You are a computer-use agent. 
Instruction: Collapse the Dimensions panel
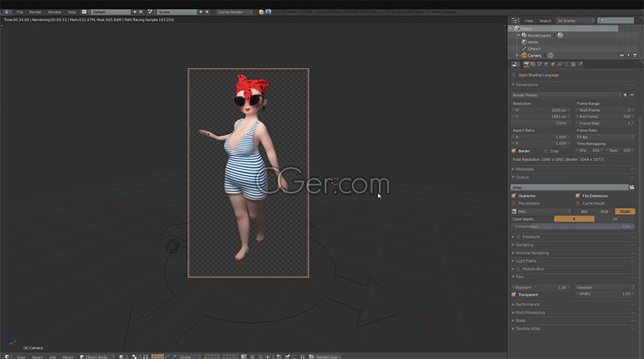pyautogui.click(x=526, y=85)
